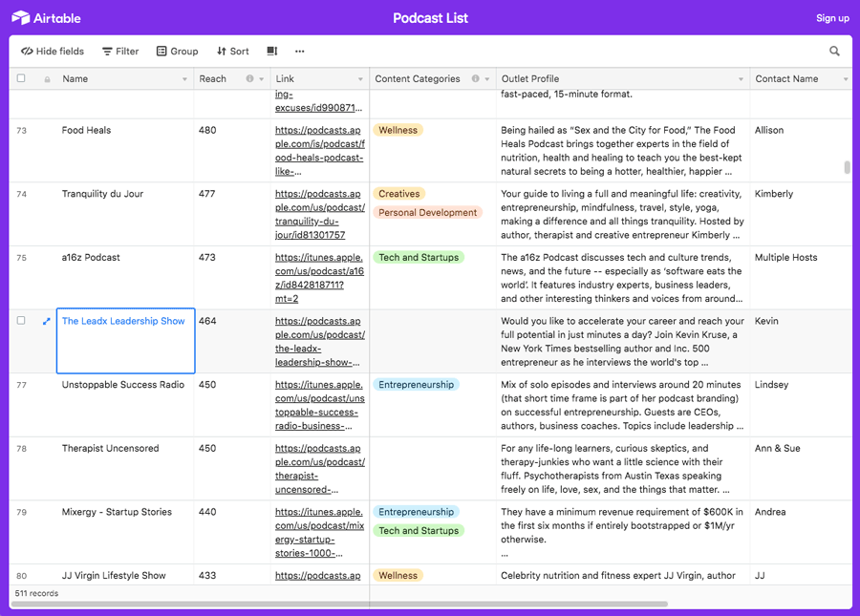Screen dimensions: 860x616
Task: Open the Filter menu
Action: tap(120, 51)
